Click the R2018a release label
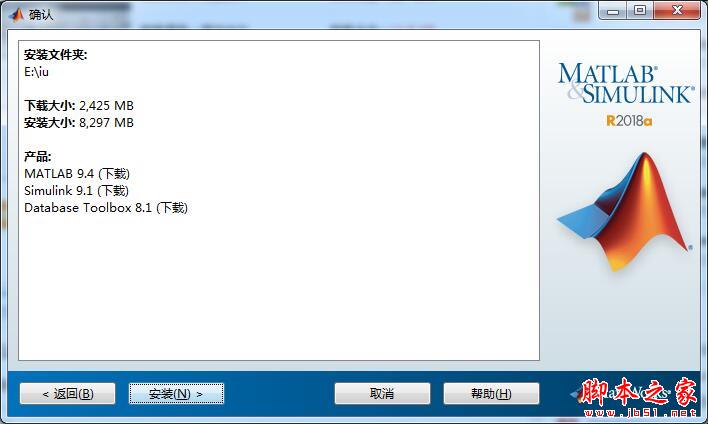708x424 pixels. tap(629, 121)
